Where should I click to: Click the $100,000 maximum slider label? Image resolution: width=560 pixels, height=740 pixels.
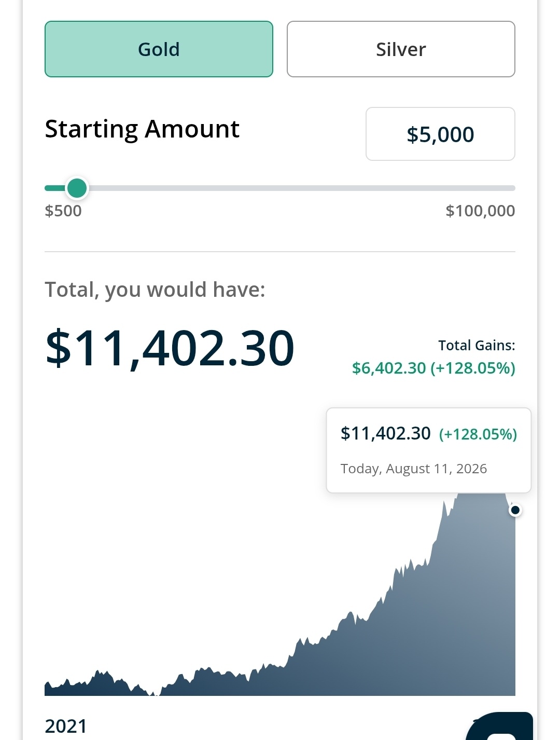[x=480, y=211]
